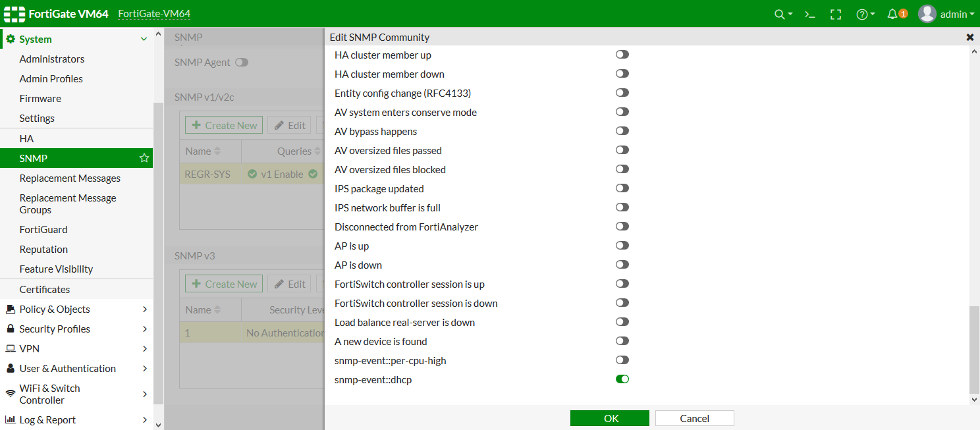Open the help question mark icon
The image size is (980, 430).
click(x=862, y=14)
